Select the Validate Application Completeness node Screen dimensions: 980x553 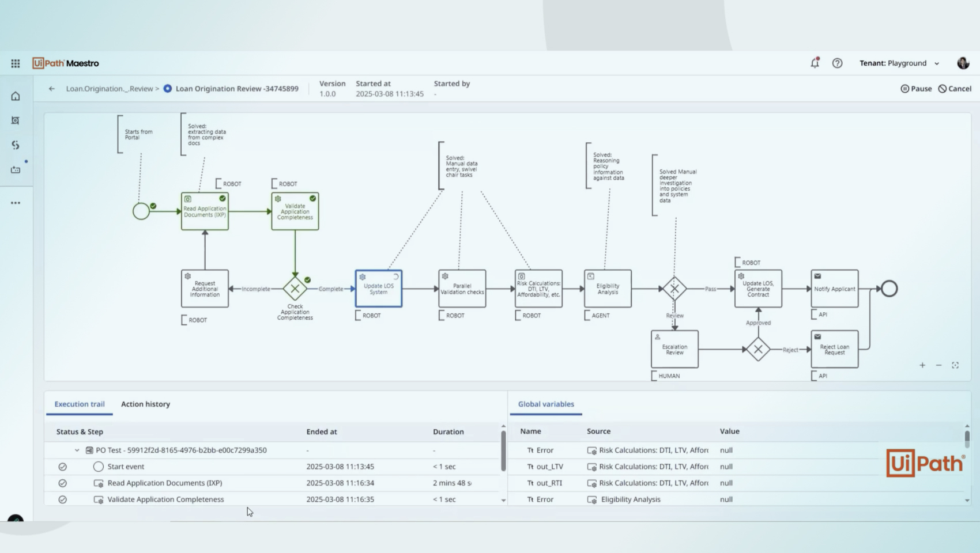(295, 211)
